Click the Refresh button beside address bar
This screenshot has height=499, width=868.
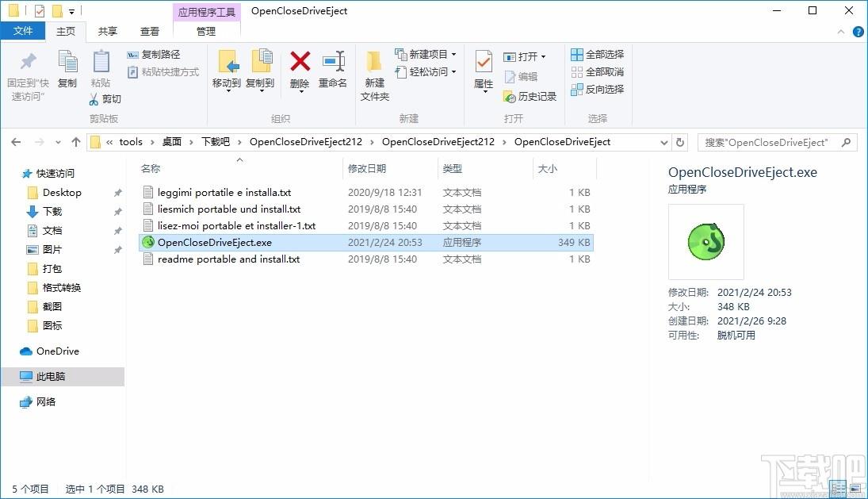click(680, 142)
